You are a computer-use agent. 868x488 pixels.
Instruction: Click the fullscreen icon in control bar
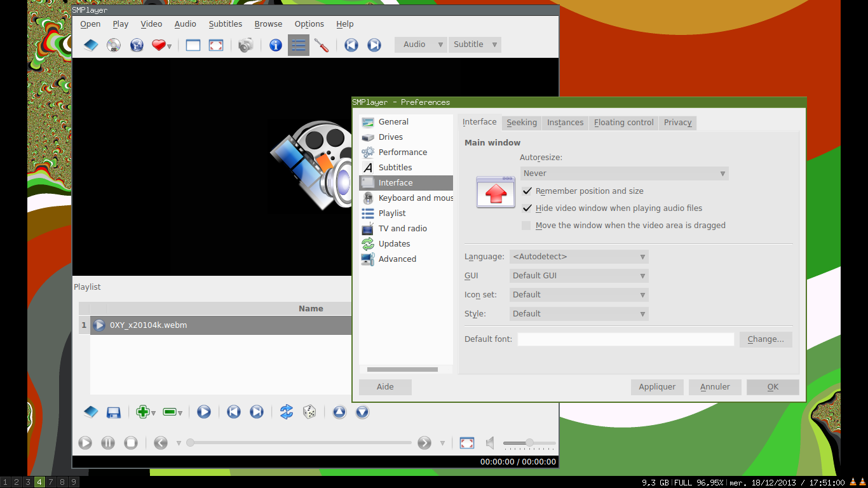(467, 443)
